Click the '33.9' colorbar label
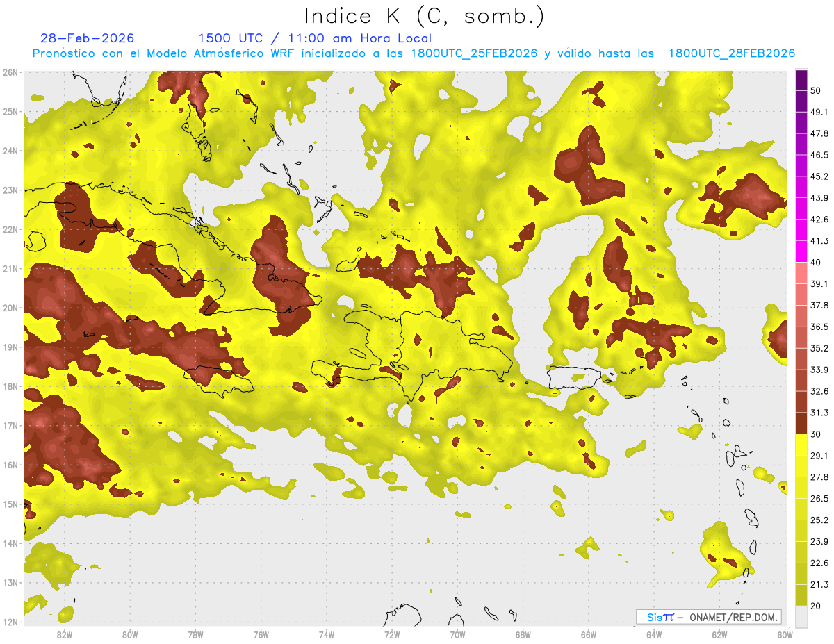 tap(819, 370)
